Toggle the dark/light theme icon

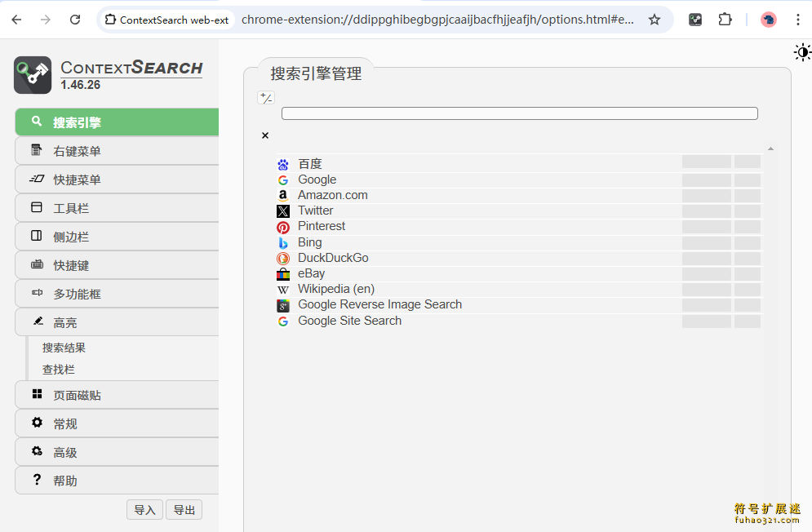point(802,52)
